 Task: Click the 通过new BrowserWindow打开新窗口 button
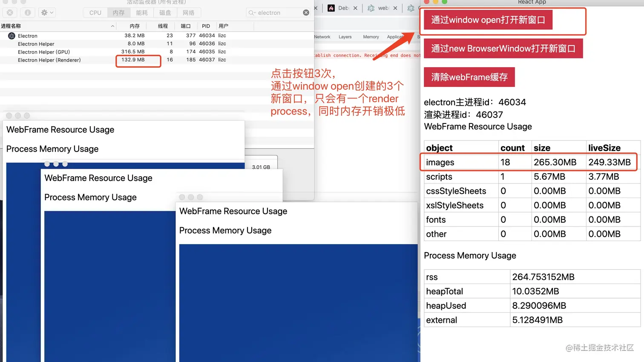(503, 48)
